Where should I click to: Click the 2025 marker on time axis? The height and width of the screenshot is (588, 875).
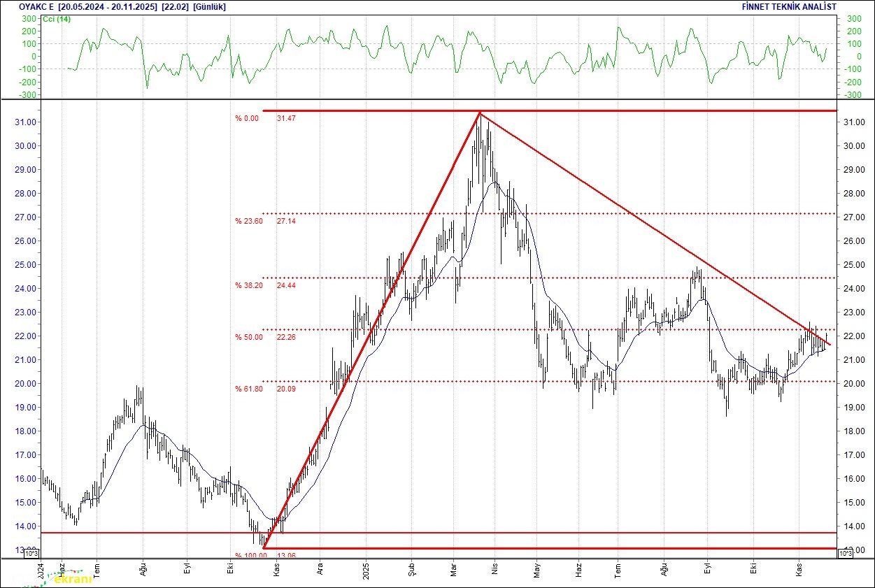[367, 571]
